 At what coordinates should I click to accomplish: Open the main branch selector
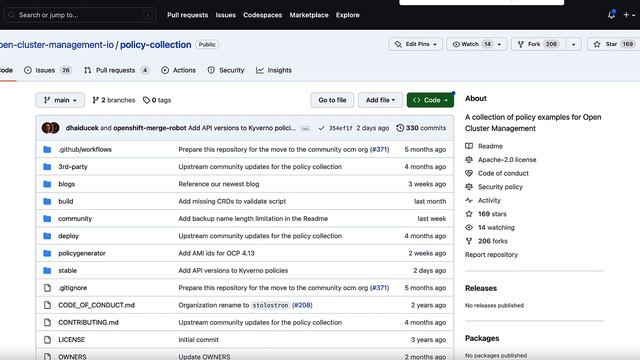pyautogui.click(x=60, y=100)
